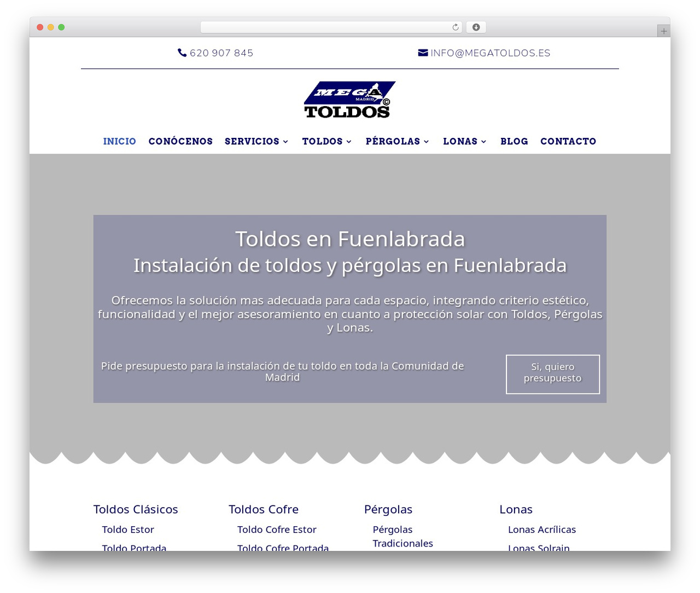
Task: Click the Mega Toldos logo
Action: tap(350, 100)
